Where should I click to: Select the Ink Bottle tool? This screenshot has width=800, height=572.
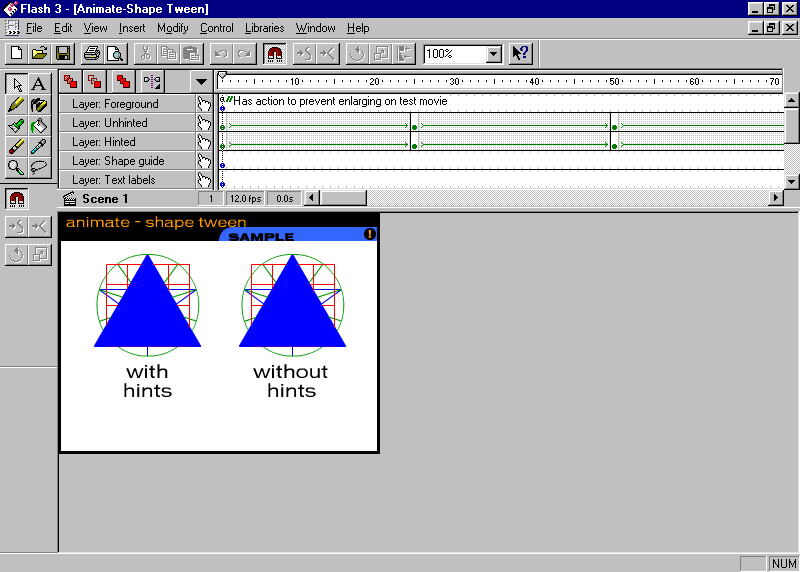[x=39, y=105]
